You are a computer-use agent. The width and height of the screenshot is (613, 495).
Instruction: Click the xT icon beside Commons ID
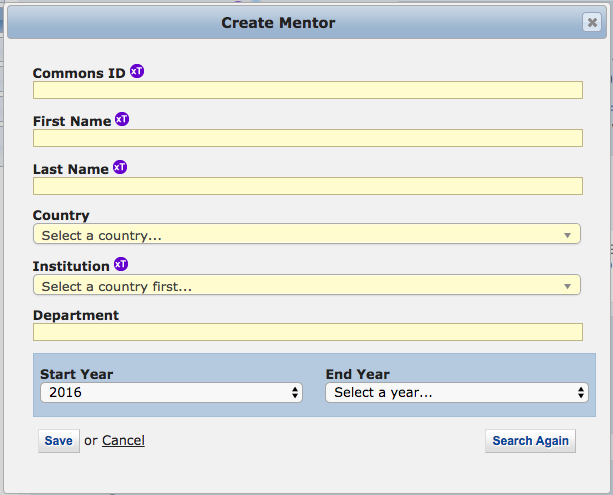tap(137, 72)
